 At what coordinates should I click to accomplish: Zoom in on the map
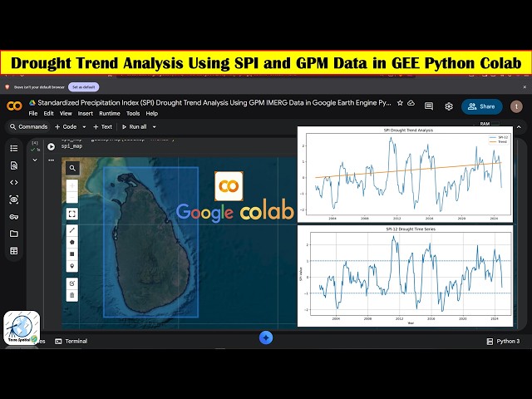pyautogui.click(x=72, y=186)
